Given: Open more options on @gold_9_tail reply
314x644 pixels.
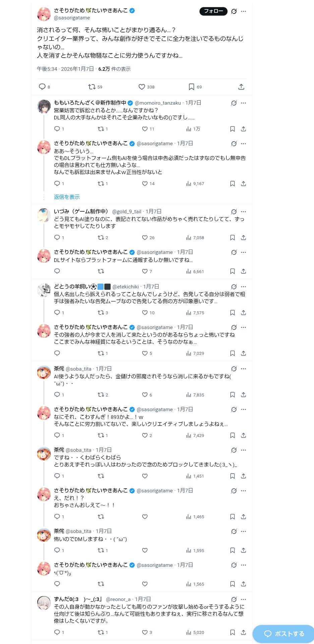Looking at the screenshot, I should [244, 212].
